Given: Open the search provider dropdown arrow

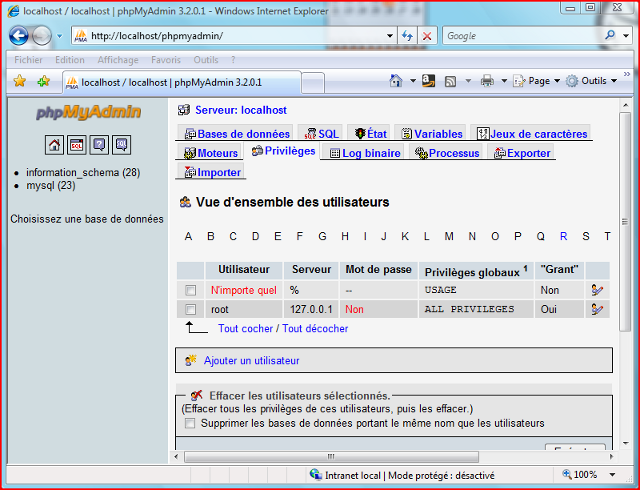Looking at the screenshot, I should 626,36.
